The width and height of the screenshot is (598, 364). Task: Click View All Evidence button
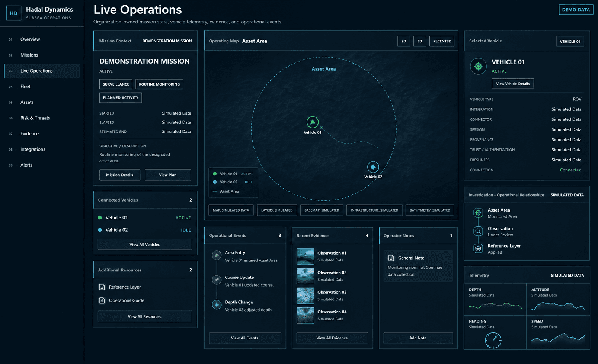(x=332, y=338)
